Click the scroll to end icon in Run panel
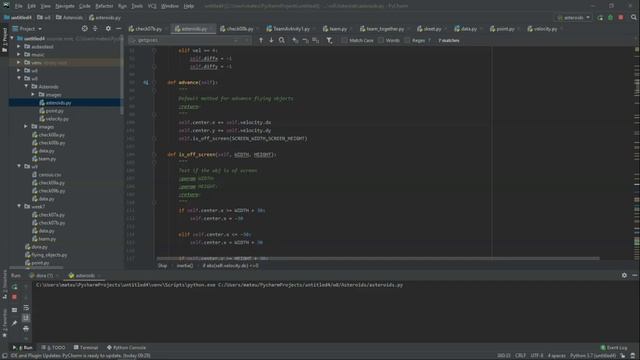640x360 pixels. 26,318
